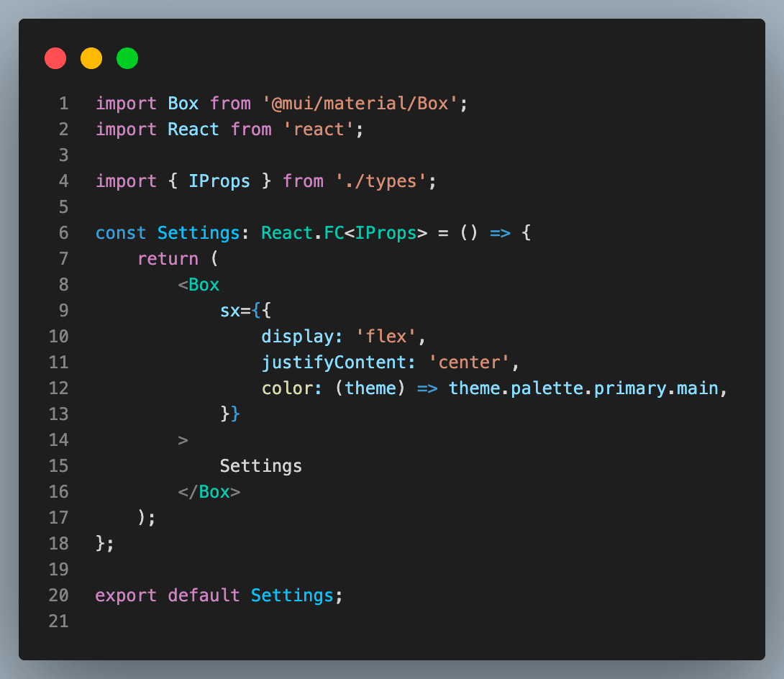The image size is (784, 679).
Task: Click the export keyword on the last code line
Action: click(x=126, y=596)
